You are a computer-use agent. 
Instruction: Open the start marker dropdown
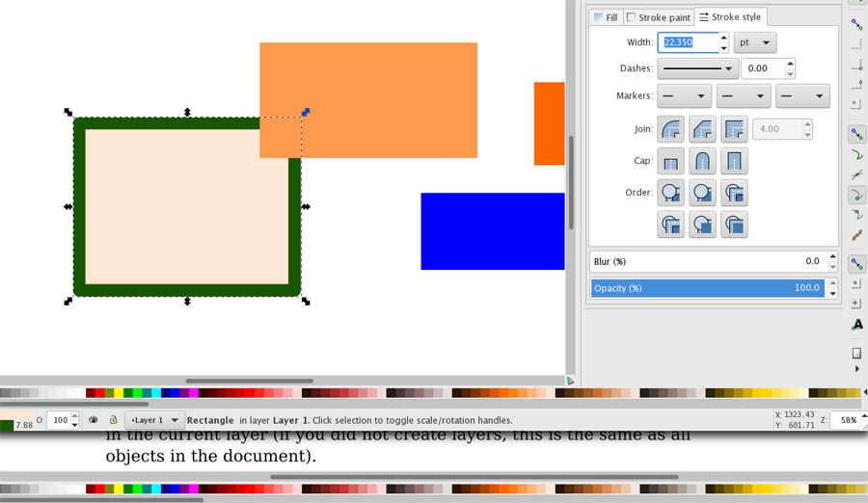(684, 96)
